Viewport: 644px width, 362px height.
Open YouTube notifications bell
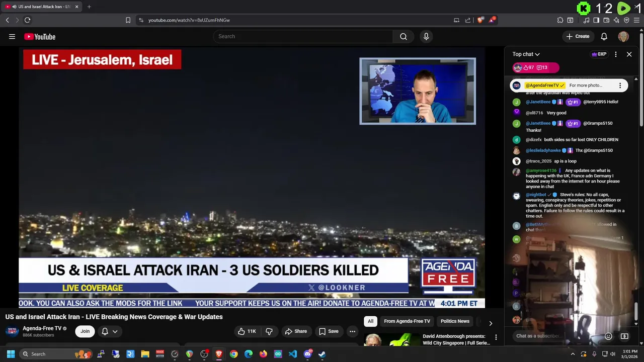(604, 36)
